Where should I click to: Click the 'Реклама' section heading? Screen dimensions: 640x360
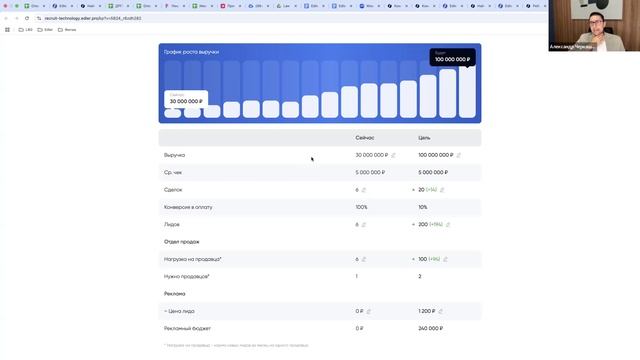[175, 294]
